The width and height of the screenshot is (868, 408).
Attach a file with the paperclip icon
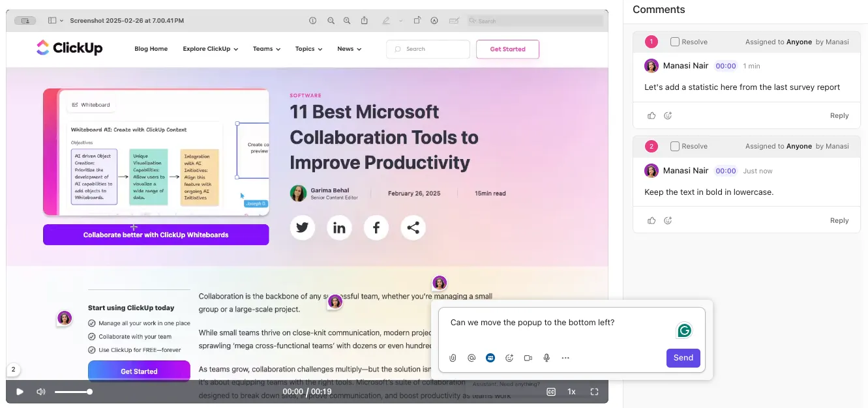[x=453, y=358]
